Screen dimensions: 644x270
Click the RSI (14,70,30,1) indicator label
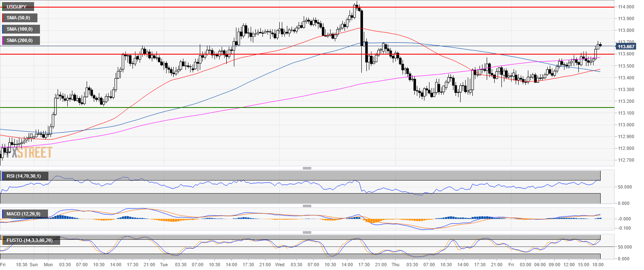tap(25, 176)
